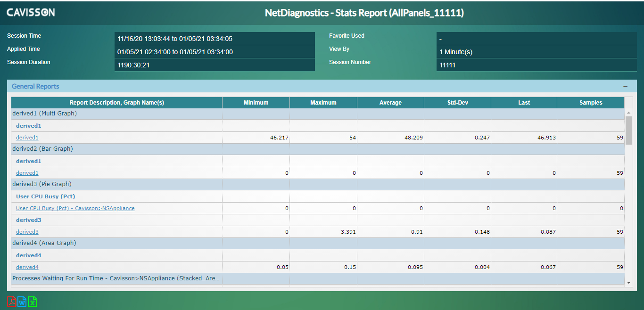Click the average value 48.209
Viewport: 644px width, 310px height.
(413, 138)
